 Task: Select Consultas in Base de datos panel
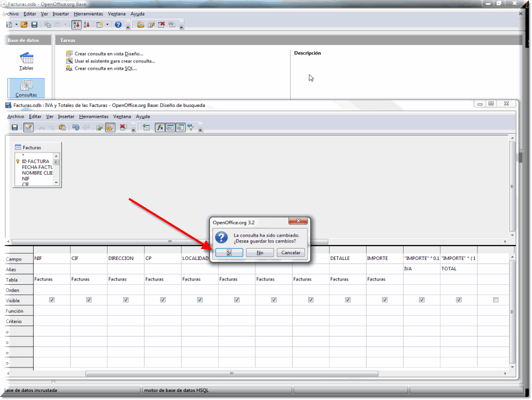pos(26,88)
